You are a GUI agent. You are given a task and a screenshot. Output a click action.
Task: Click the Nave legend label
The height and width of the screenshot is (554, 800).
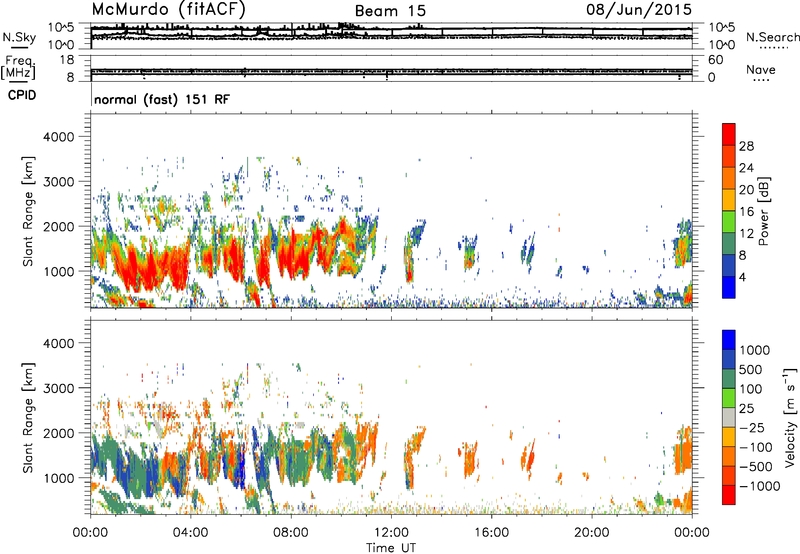761,70
